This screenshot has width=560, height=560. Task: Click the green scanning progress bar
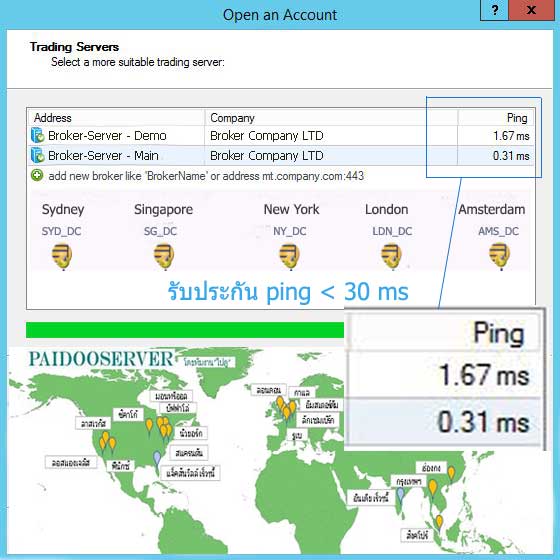tap(185, 330)
